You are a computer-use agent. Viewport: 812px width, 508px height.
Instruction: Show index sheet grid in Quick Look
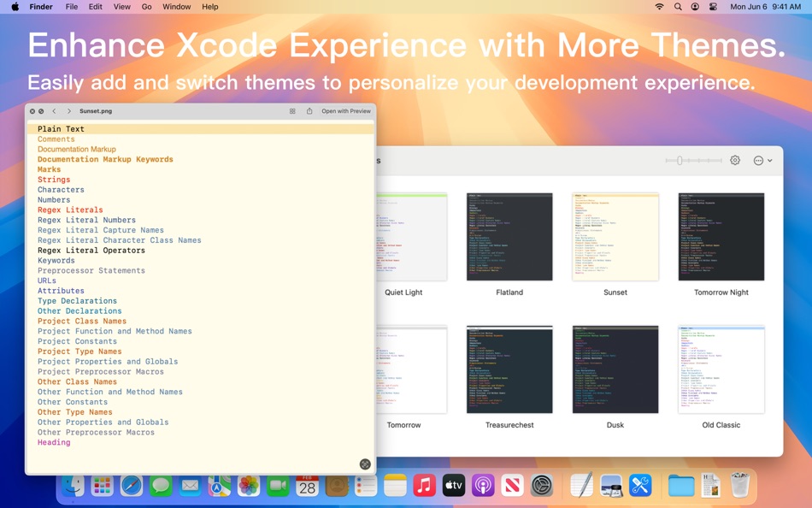(292, 111)
